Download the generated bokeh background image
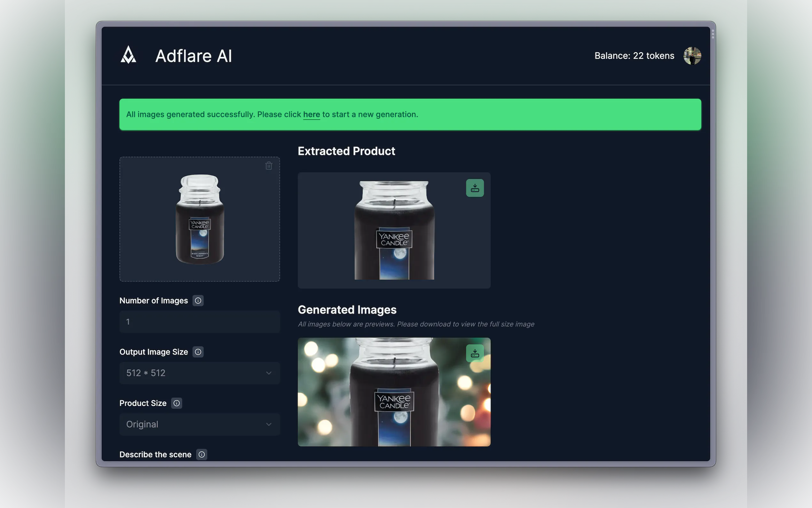Viewport: 812px width, 508px height. (475, 353)
